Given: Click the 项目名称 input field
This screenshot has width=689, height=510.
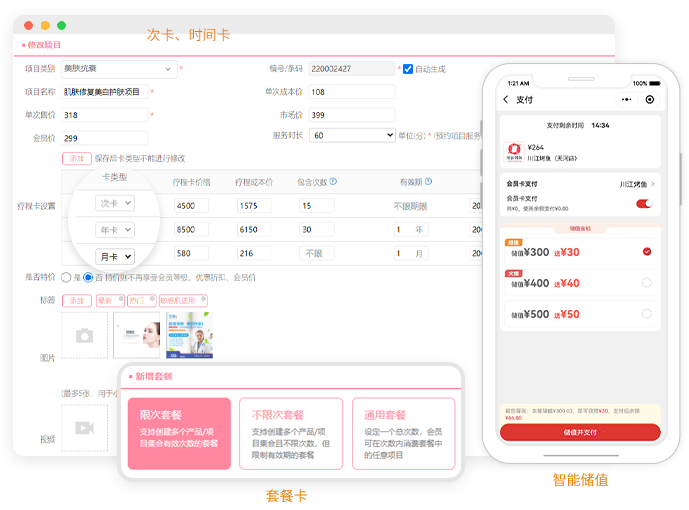Looking at the screenshot, I should click(x=104, y=92).
